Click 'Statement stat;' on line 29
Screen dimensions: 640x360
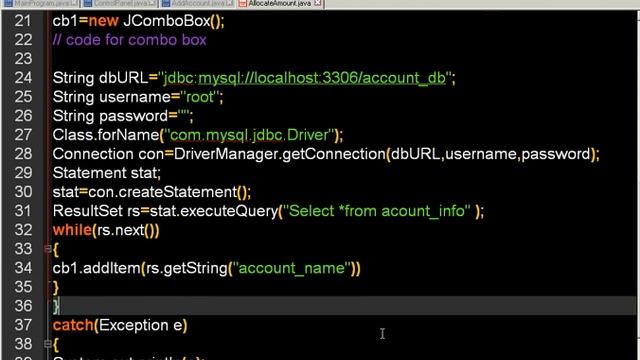tap(107, 173)
